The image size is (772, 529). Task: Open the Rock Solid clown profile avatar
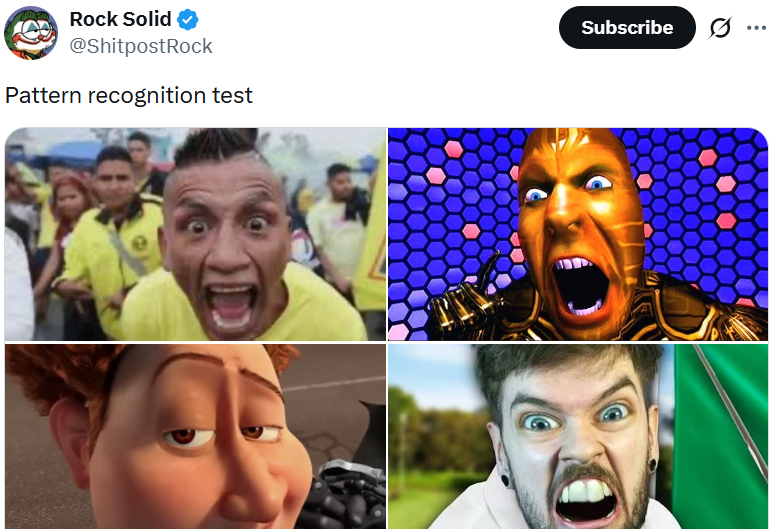coord(31,33)
